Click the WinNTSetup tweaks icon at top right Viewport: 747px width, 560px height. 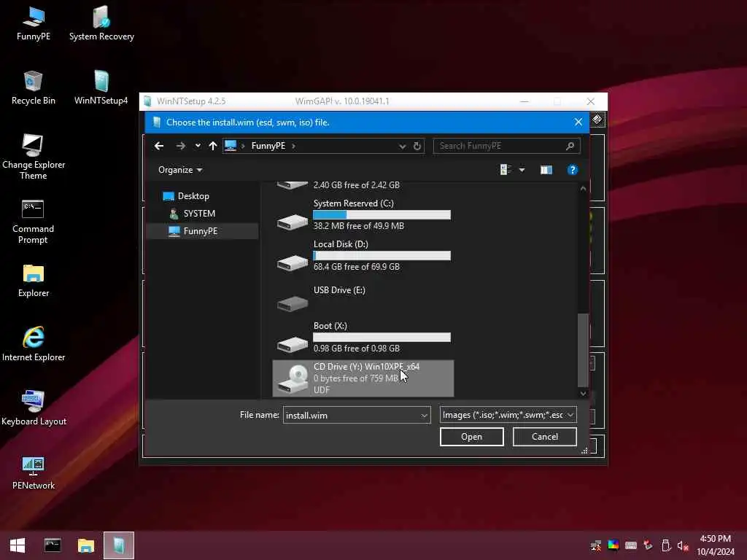[x=597, y=119]
